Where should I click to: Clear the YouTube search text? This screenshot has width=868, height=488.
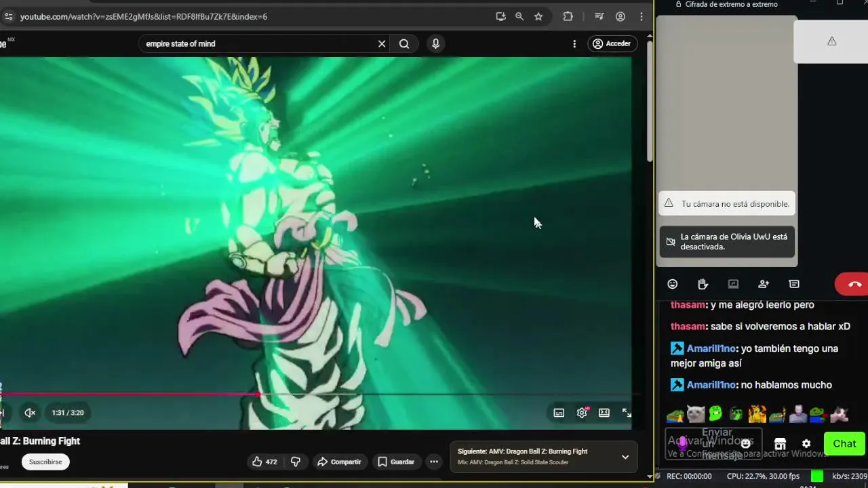click(x=382, y=43)
